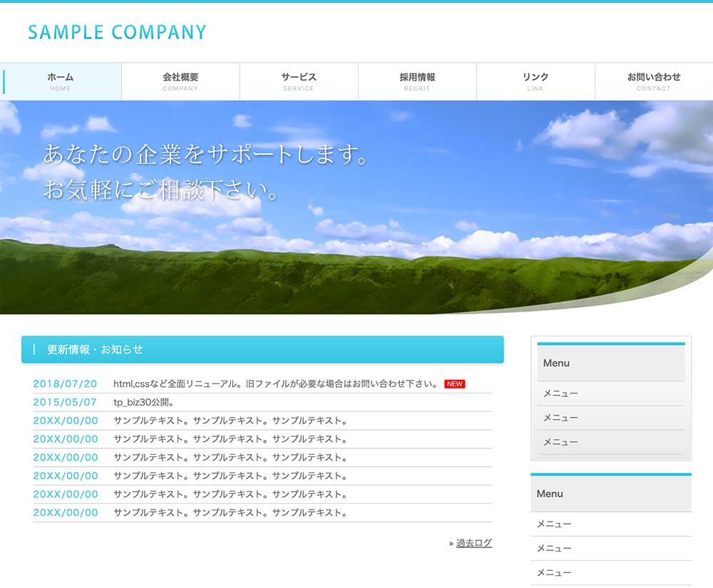Click third メニュー in upper Menu box
Image resolution: width=713 pixels, height=588 pixels.
(611, 442)
